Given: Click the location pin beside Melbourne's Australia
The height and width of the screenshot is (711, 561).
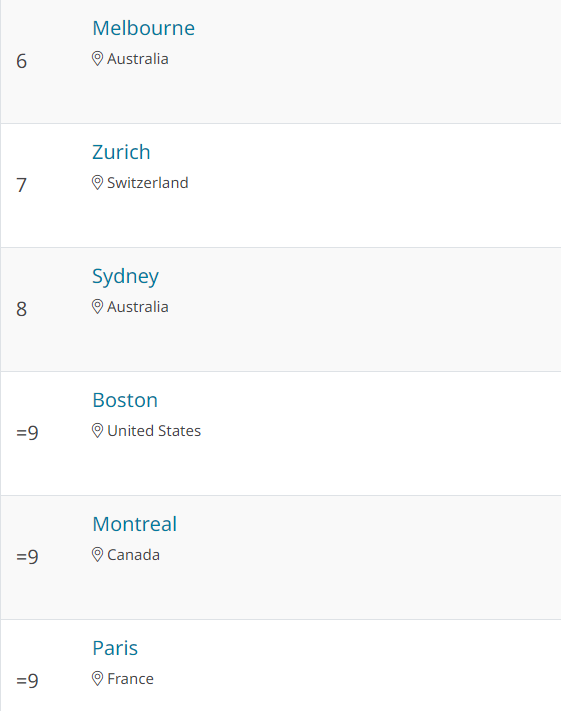Looking at the screenshot, I should click(97, 58).
